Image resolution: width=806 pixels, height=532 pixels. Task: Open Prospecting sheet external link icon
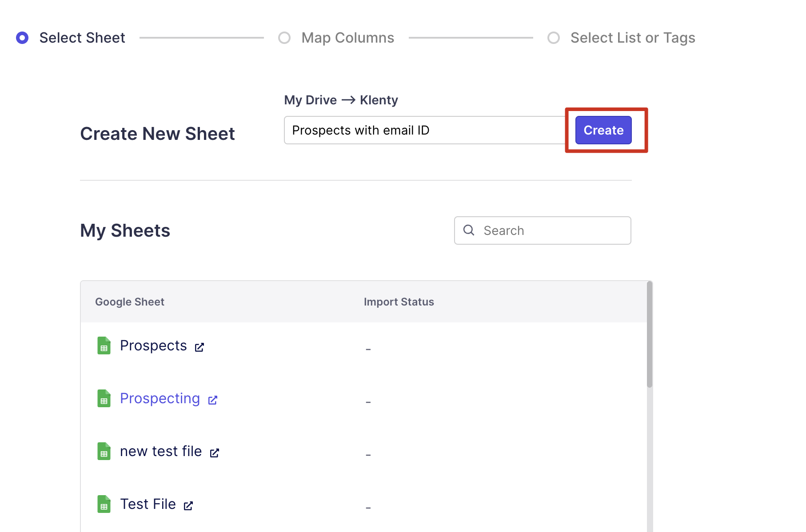(213, 400)
